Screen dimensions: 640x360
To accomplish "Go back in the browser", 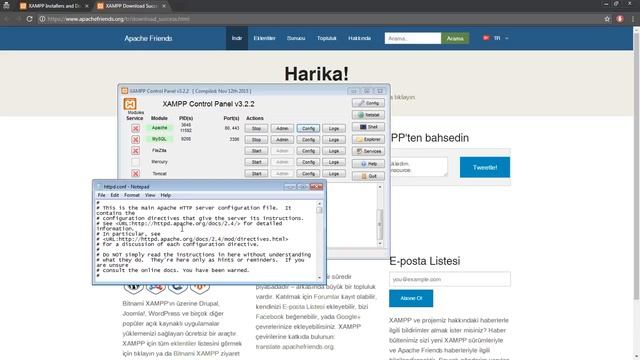I will point(7,19).
